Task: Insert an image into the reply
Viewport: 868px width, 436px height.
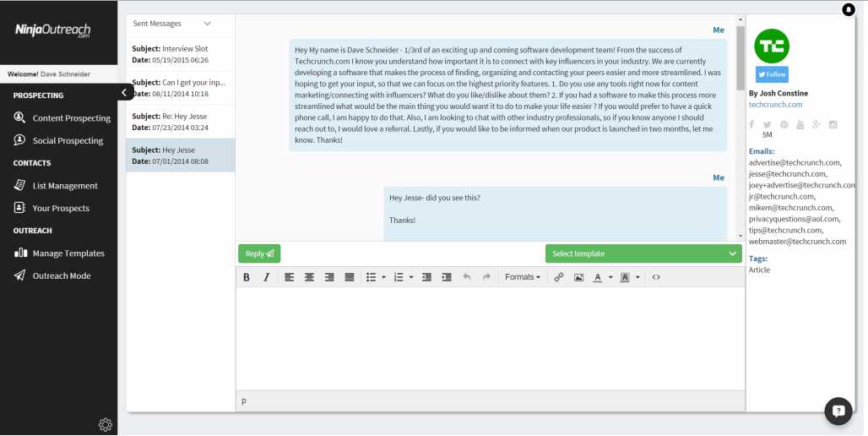Action: [578, 277]
